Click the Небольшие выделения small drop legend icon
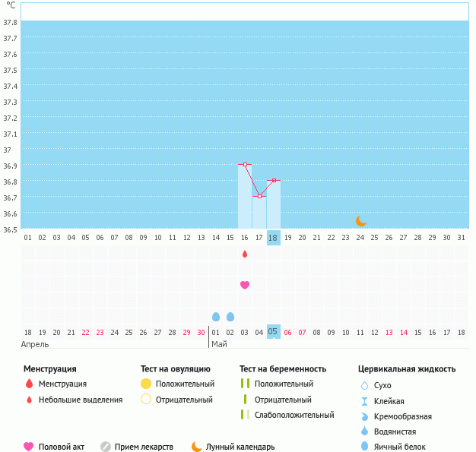Screen dimensions: 476x452 pyautogui.click(x=29, y=400)
